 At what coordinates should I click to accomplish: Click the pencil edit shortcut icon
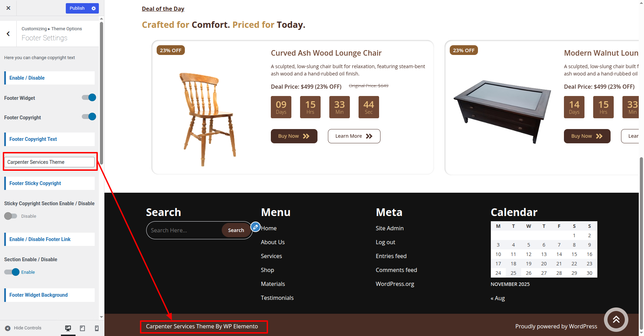pos(256,227)
